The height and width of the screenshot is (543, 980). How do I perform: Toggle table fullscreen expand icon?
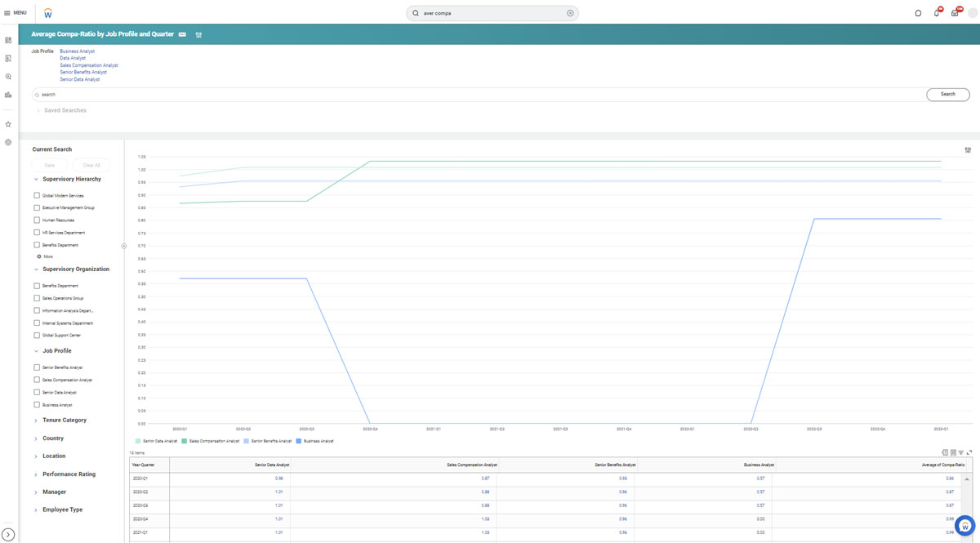(969, 452)
